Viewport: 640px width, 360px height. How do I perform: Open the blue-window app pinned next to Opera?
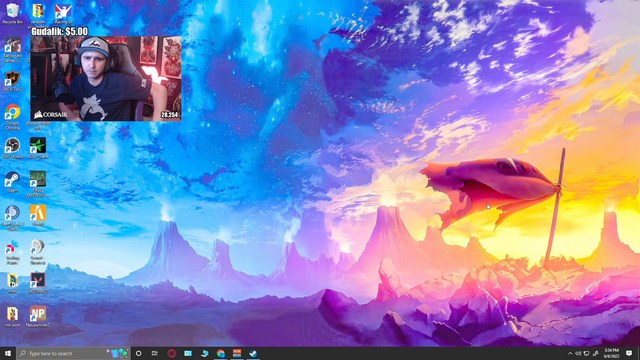[x=188, y=353]
